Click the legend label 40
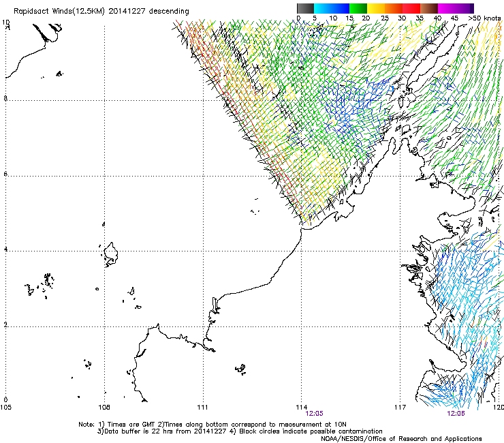The image size is (504, 443). (437, 18)
